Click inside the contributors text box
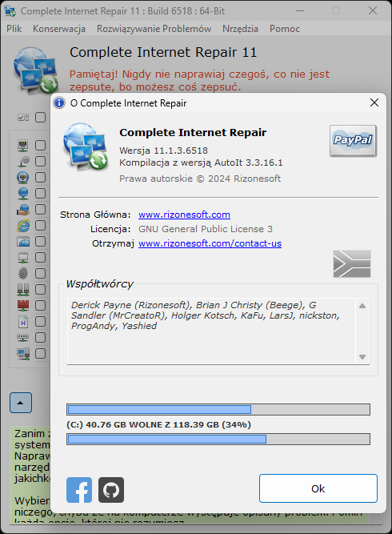This screenshot has width=392, height=534. (211, 331)
